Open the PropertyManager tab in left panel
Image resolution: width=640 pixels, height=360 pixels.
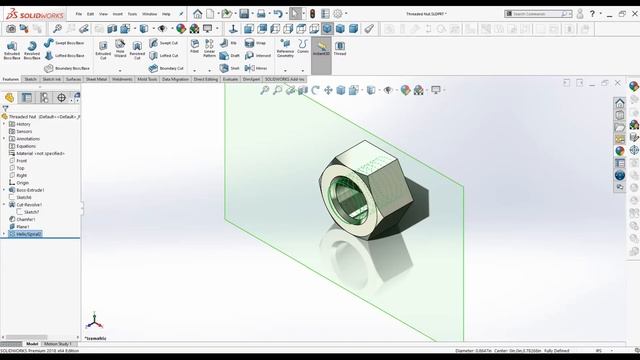tap(27, 98)
